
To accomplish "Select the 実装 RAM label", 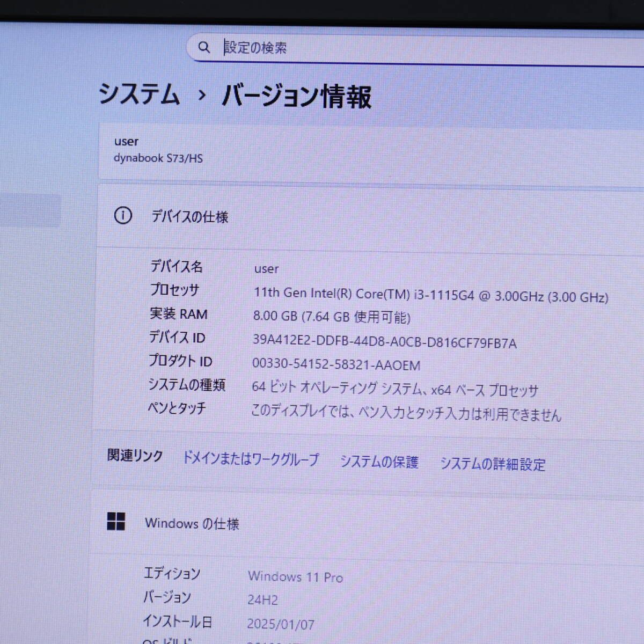I will (x=178, y=314).
